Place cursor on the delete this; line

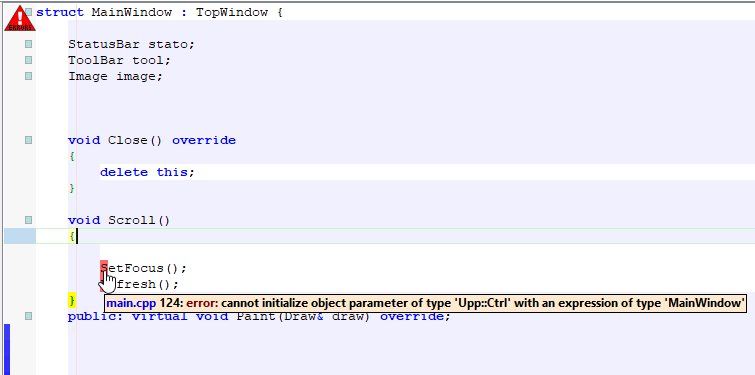click(147, 172)
